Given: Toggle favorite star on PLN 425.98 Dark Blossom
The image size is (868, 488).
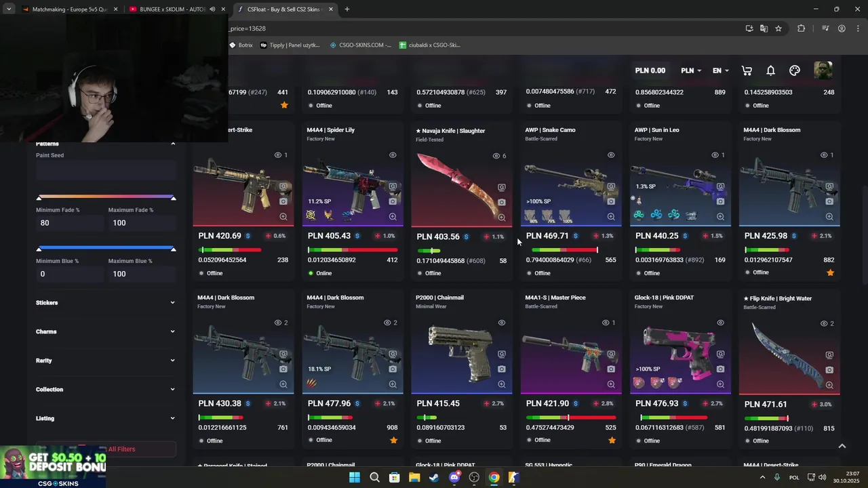Looking at the screenshot, I should click(830, 272).
